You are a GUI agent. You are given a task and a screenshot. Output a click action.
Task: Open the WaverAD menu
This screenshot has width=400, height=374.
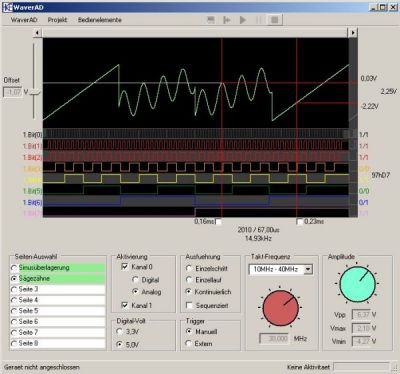click(24, 20)
